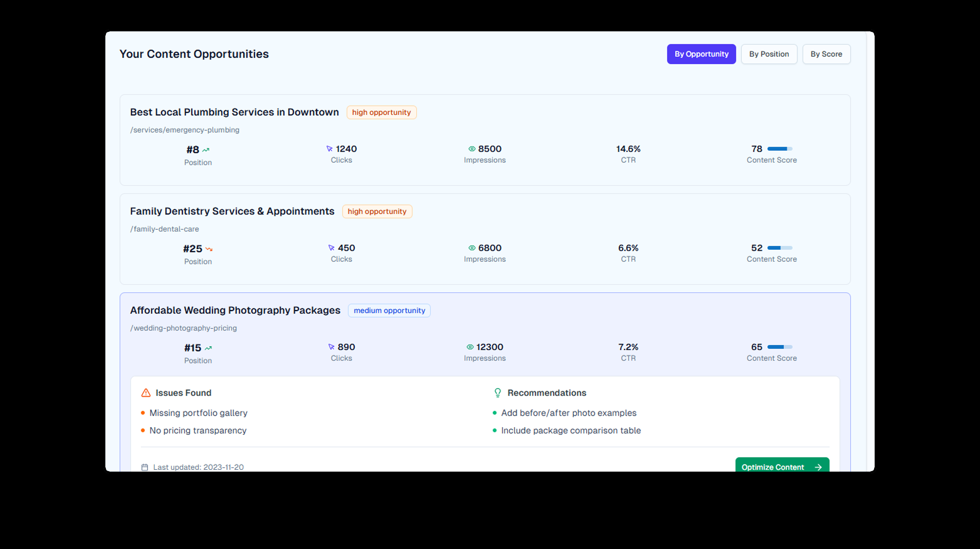Click the clicks cursor icon next to 1240

(x=329, y=149)
